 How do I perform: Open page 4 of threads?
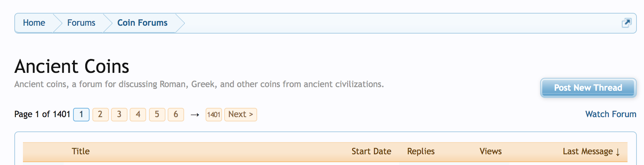pyautogui.click(x=138, y=115)
